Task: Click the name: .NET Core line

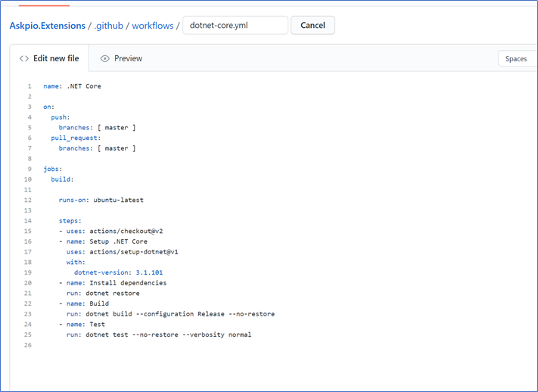Action: click(72, 86)
